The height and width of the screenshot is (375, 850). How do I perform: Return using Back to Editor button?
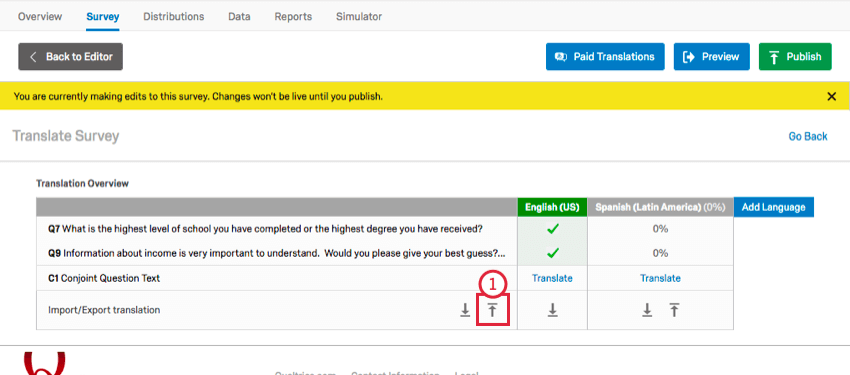click(x=70, y=57)
